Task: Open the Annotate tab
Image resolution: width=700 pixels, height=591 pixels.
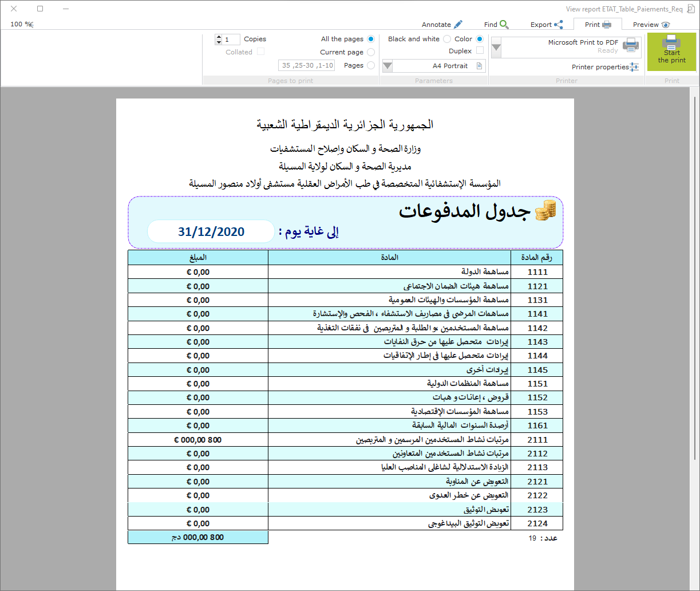Action: 441,25
